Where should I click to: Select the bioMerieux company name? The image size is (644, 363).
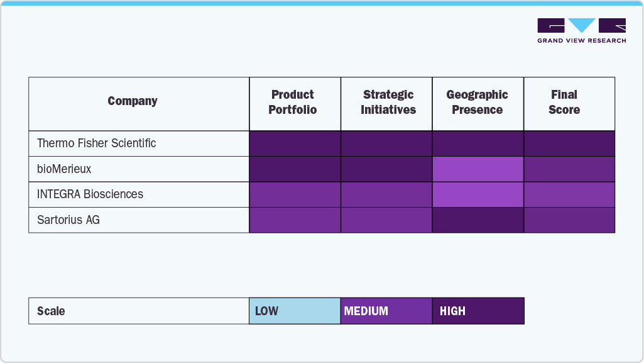click(65, 169)
